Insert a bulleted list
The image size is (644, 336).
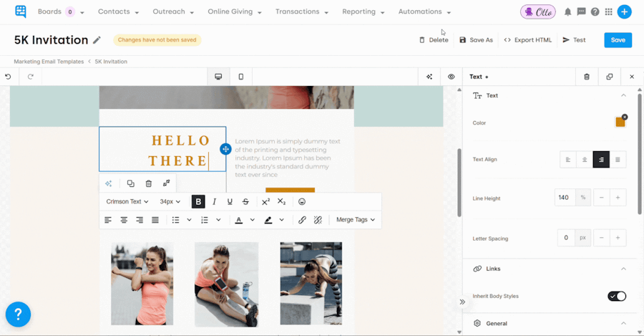[x=176, y=220]
